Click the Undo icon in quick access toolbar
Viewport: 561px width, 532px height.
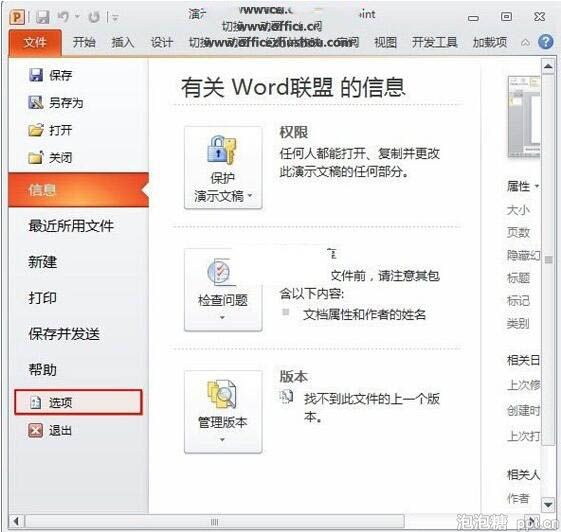64,17
